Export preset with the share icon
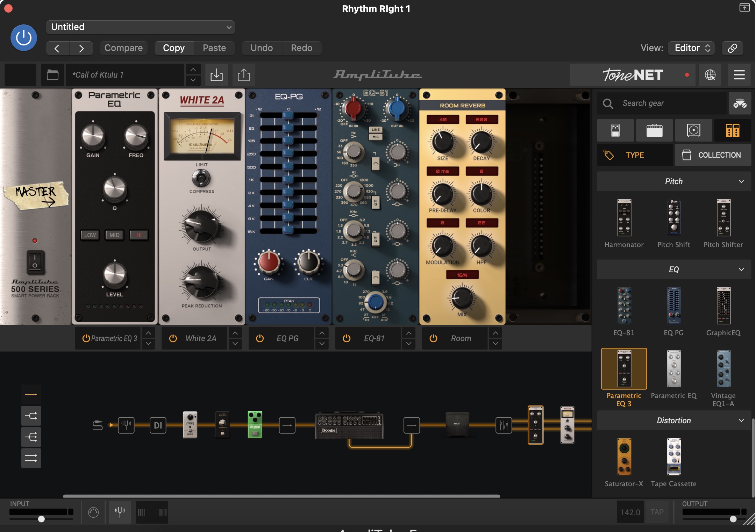Screen dimensions: 756x532 coord(244,75)
